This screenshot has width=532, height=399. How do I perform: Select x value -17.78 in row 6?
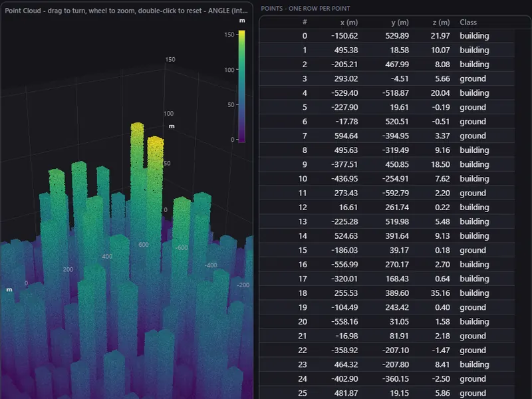[x=346, y=121]
